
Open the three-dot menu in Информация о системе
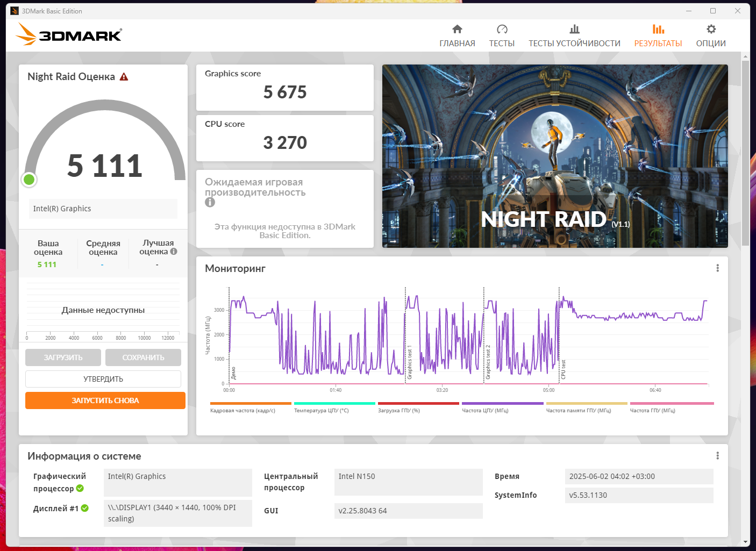717,456
